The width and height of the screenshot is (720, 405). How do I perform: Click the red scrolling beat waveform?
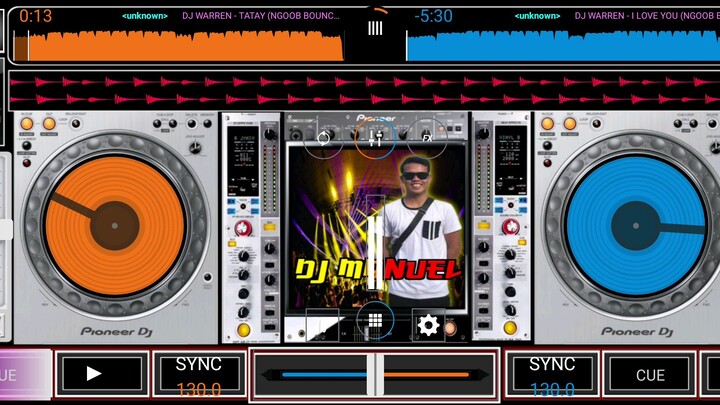click(365, 90)
